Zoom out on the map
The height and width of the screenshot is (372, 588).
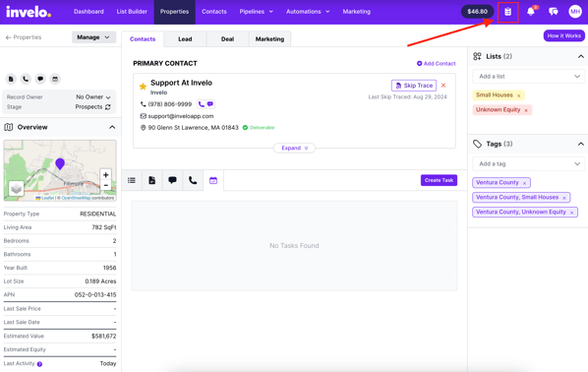(x=106, y=185)
